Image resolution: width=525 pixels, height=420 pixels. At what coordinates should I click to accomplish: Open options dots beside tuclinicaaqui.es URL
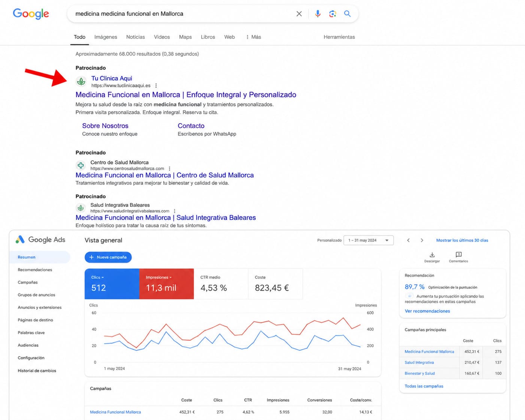coord(156,86)
